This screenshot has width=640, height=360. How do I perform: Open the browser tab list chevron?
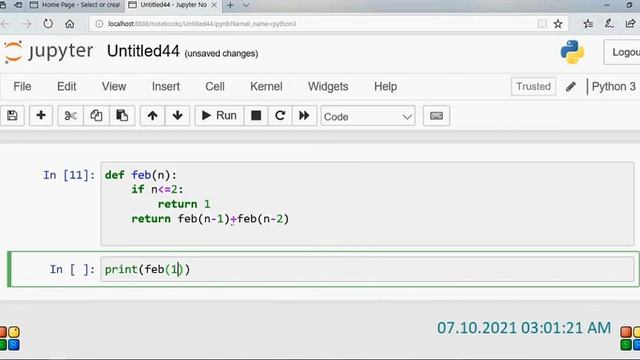tap(246, 5)
